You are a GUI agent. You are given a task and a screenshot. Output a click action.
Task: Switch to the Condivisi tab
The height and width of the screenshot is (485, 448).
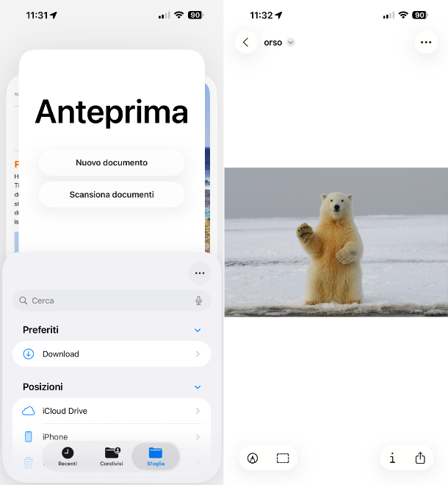[112, 456]
